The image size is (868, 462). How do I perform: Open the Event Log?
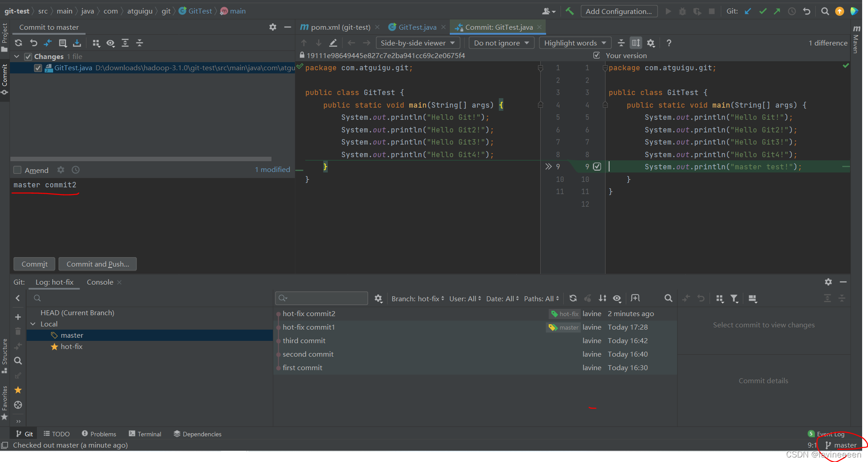tap(826, 434)
